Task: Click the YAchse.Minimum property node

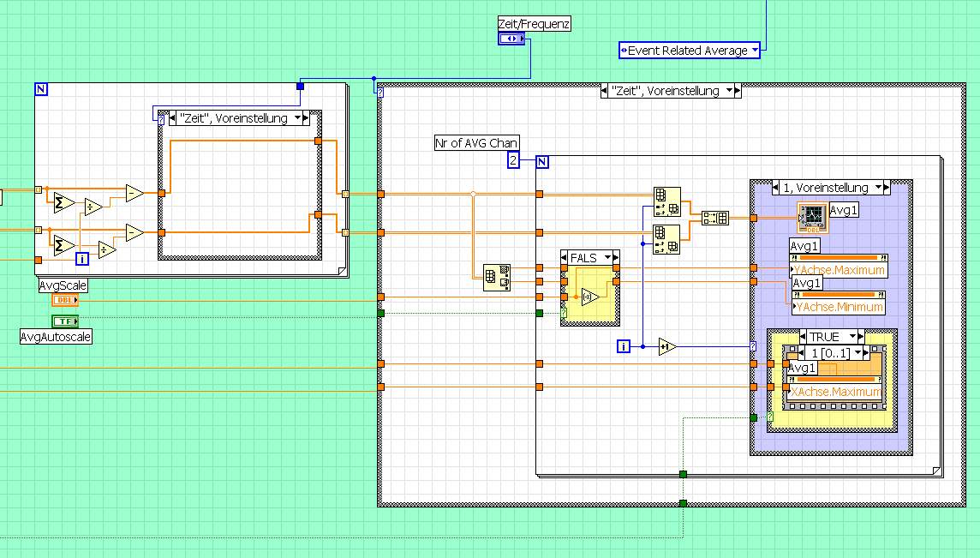Action: (x=840, y=306)
